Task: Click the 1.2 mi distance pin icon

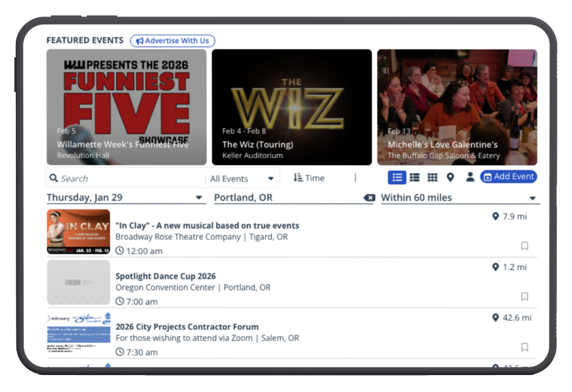Action: pos(495,267)
